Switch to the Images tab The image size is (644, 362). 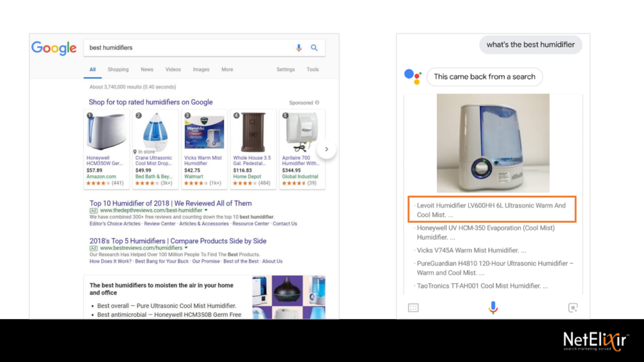click(x=201, y=69)
